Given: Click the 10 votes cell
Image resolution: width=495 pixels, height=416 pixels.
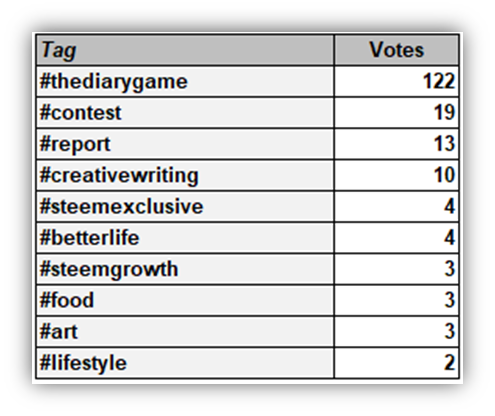Looking at the screenshot, I should point(397,175).
